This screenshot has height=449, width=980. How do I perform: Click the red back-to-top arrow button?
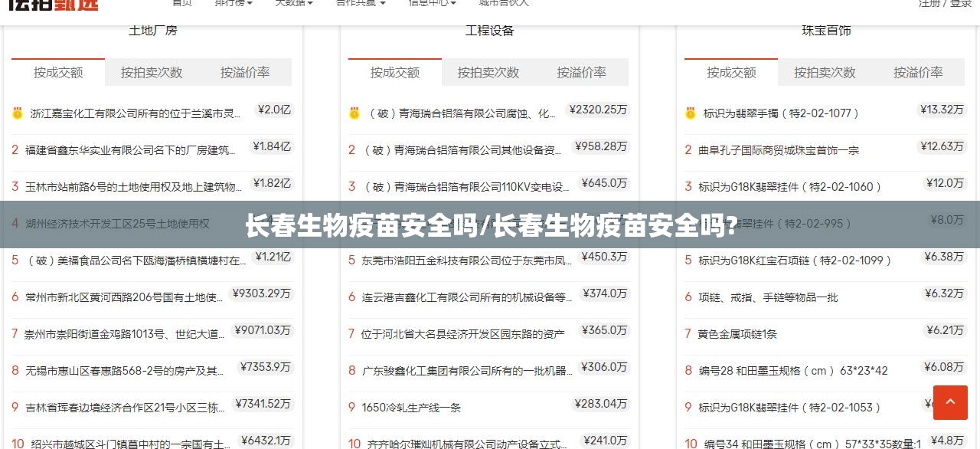(950, 402)
